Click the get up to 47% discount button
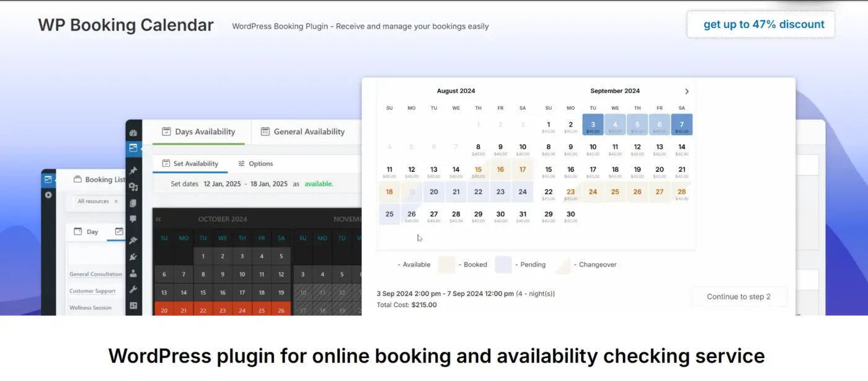This screenshot has height=381, width=868. [x=761, y=25]
